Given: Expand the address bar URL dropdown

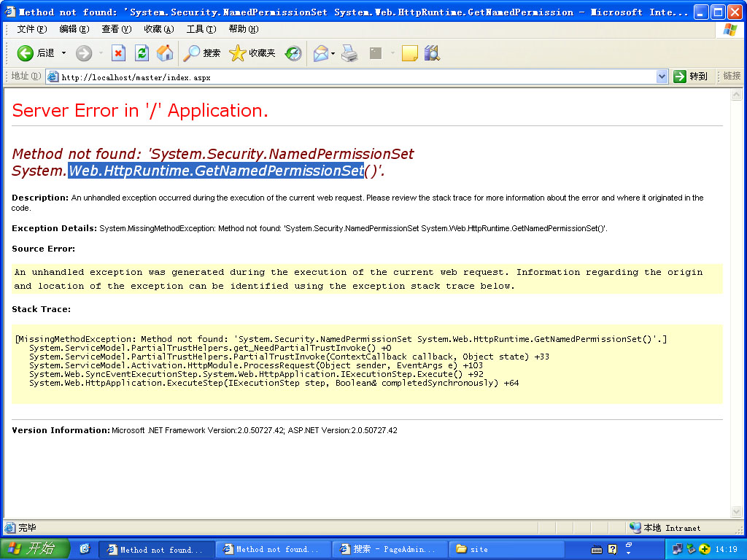Looking at the screenshot, I should click(662, 77).
